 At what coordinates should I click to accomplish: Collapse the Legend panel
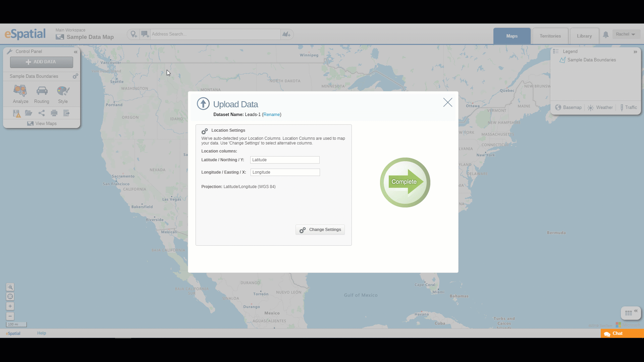click(635, 52)
